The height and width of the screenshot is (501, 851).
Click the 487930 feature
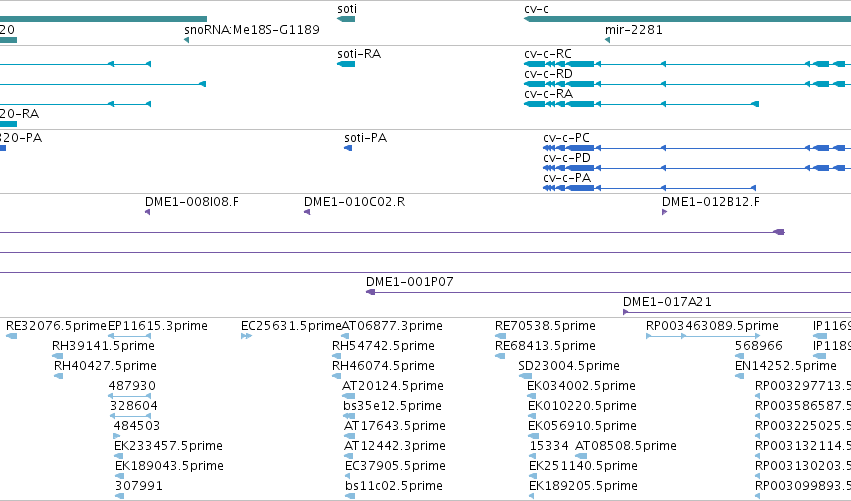coord(130,397)
